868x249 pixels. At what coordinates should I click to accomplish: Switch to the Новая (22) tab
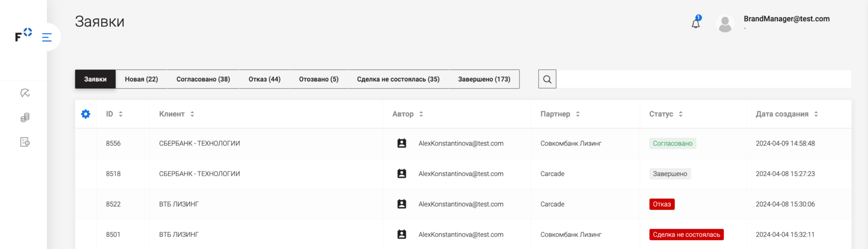[141, 79]
